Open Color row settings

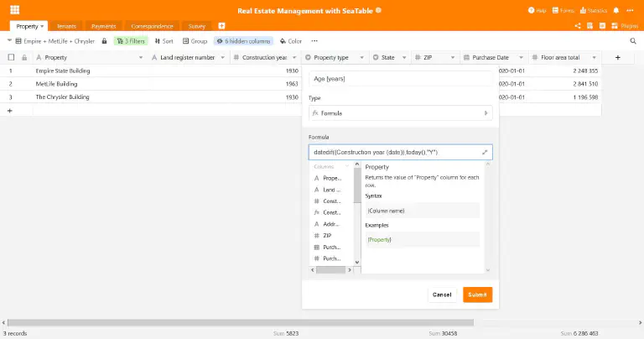[290, 41]
